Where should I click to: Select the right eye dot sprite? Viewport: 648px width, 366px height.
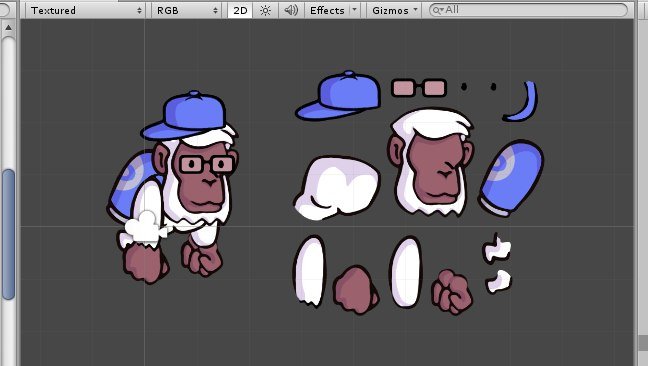(493, 86)
